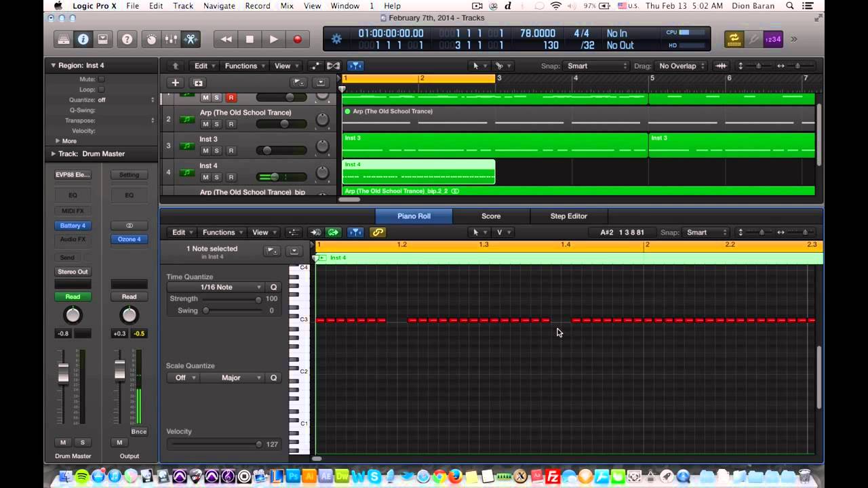Solo the Inst 4 track
Image resolution: width=868 pixels, height=488 pixels.
[217, 177]
